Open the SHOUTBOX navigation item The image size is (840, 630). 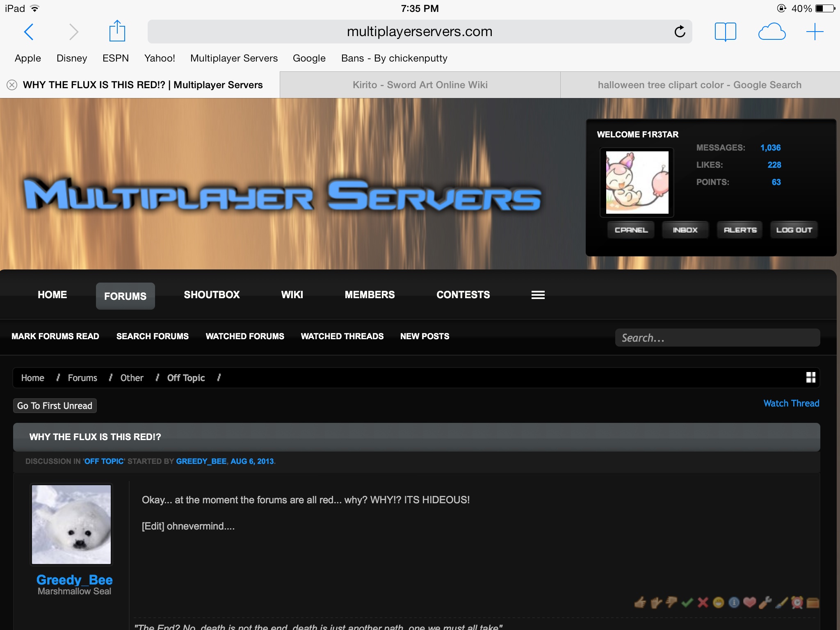click(212, 295)
